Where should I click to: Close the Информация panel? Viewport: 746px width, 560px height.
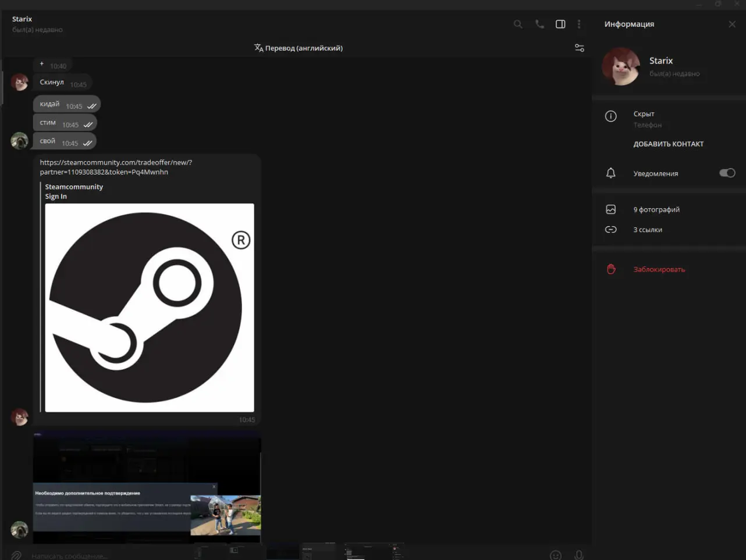tap(732, 24)
